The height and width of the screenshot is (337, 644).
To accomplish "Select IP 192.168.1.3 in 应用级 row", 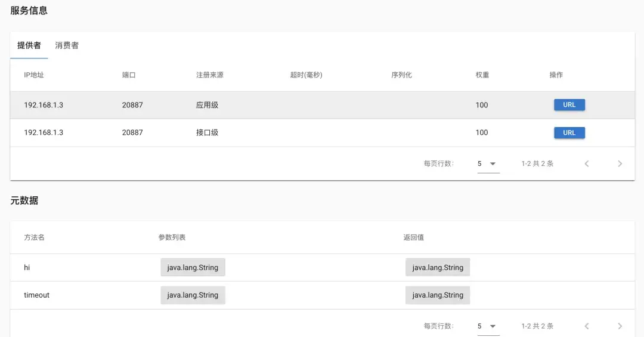I will [44, 105].
